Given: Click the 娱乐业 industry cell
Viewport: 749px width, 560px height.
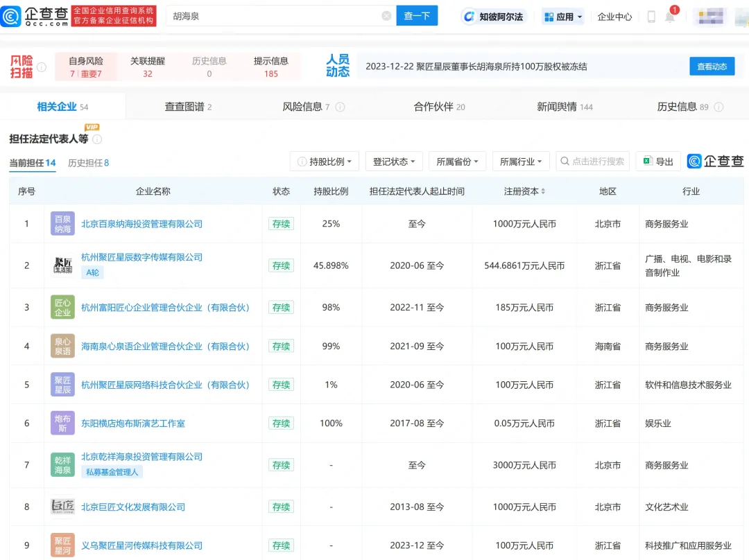Looking at the screenshot, I should [x=658, y=423].
